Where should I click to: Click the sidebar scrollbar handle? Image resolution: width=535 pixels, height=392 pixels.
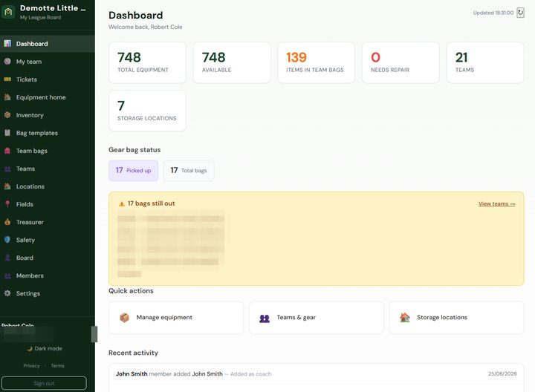[x=94, y=334]
